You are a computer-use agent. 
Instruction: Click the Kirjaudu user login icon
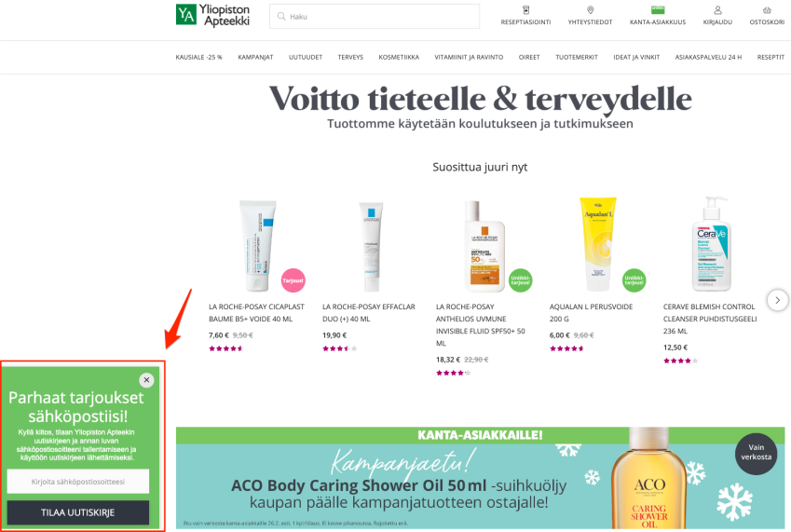[717, 10]
